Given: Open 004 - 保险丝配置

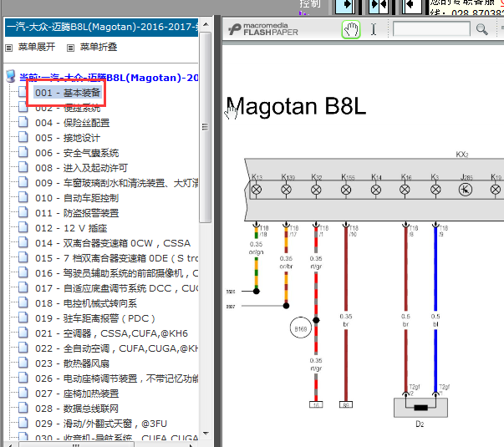Looking at the screenshot, I should pyautogui.click(x=73, y=123).
